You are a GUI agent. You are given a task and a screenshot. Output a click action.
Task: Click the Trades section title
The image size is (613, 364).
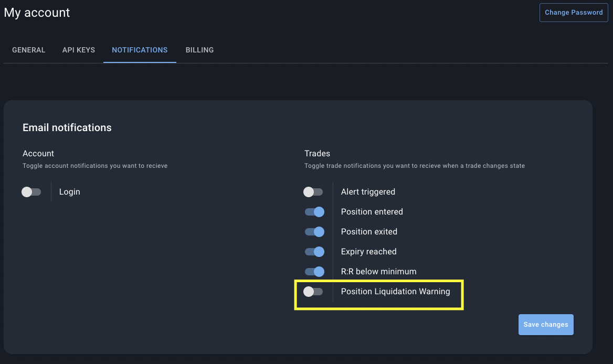pos(317,154)
